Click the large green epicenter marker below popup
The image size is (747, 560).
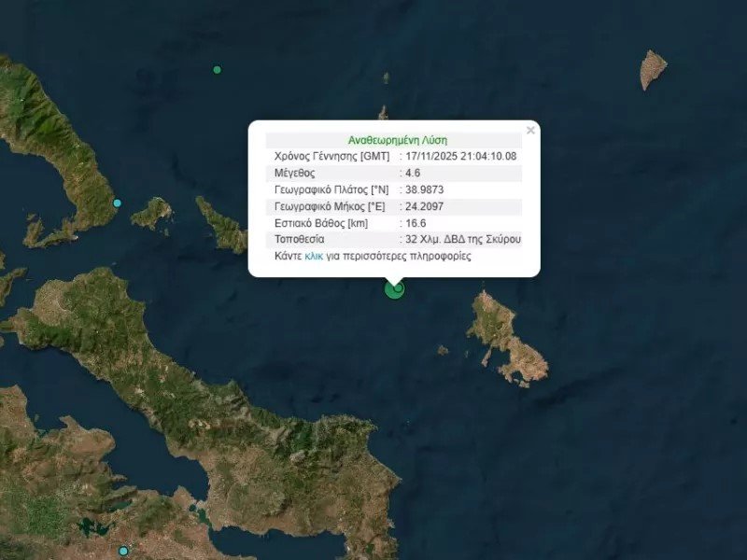point(395,289)
